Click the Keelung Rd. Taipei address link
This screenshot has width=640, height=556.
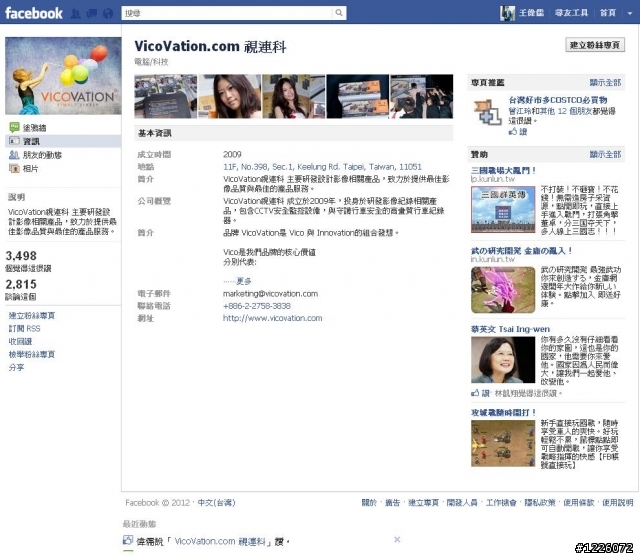click(322, 167)
